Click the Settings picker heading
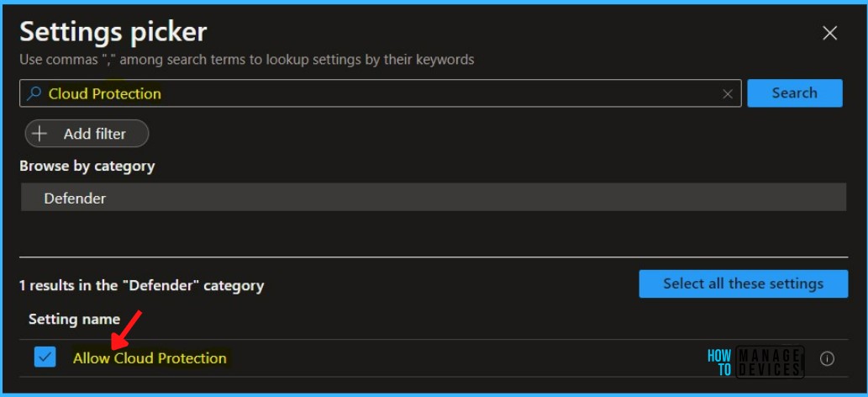Image resolution: width=868 pixels, height=397 pixels. pos(113,32)
